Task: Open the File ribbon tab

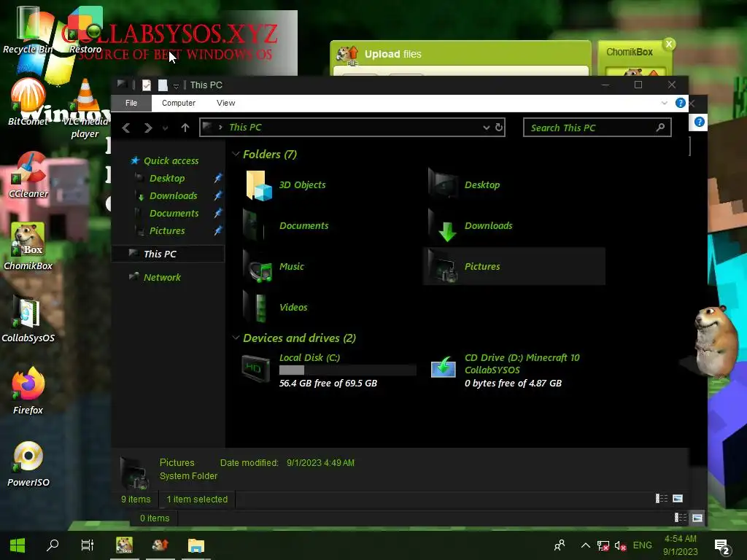Action: pyautogui.click(x=131, y=103)
